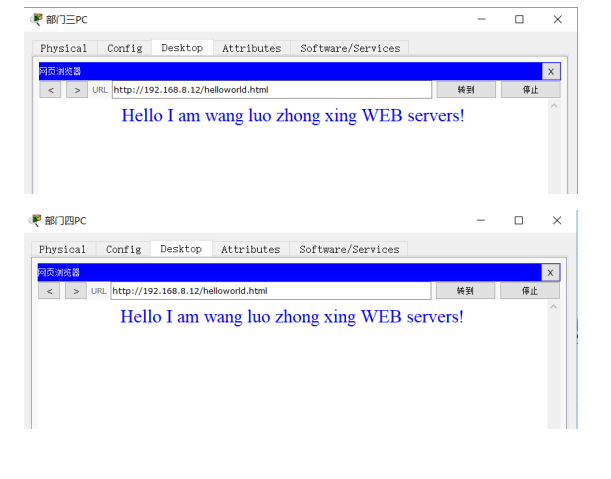The image size is (611, 479).
Task: Click 停止 (Stop) button in 部门四PC browser
Action: [530, 291]
